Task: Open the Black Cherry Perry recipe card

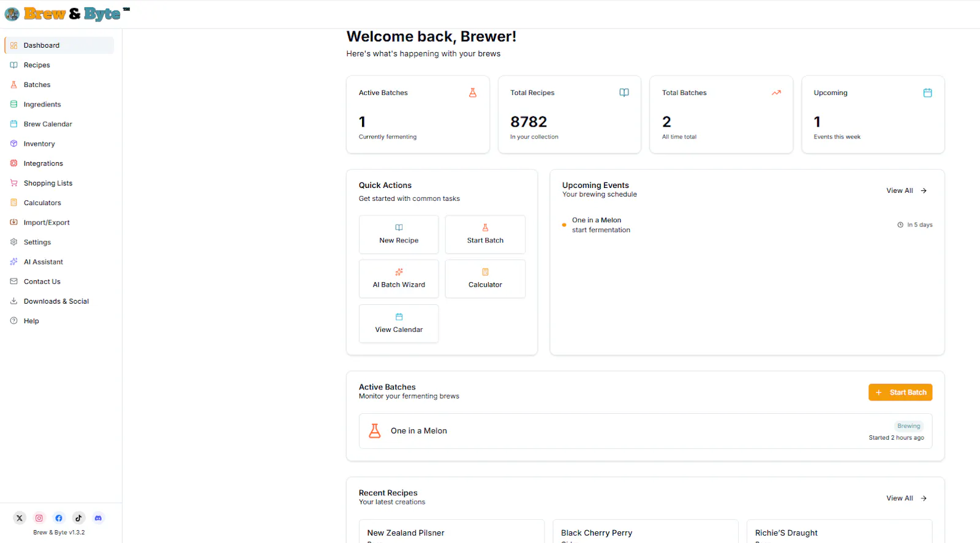Action: click(646, 531)
